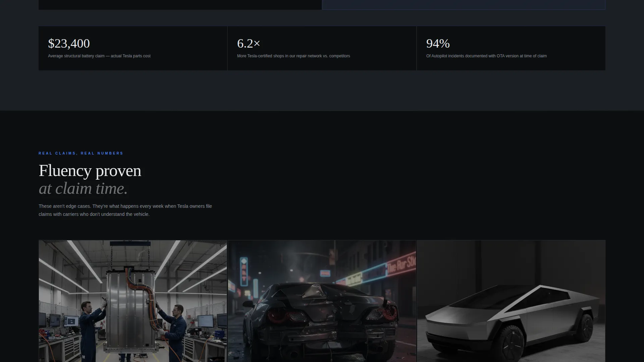
Task: Click the Fluency proven heading
Action: point(90,171)
